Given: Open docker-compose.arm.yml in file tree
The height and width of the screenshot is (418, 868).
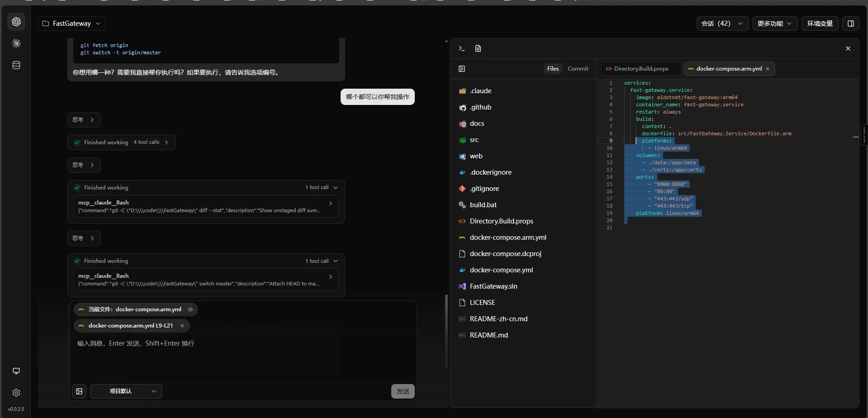Looking at the screenshot, I should [523, 237].
